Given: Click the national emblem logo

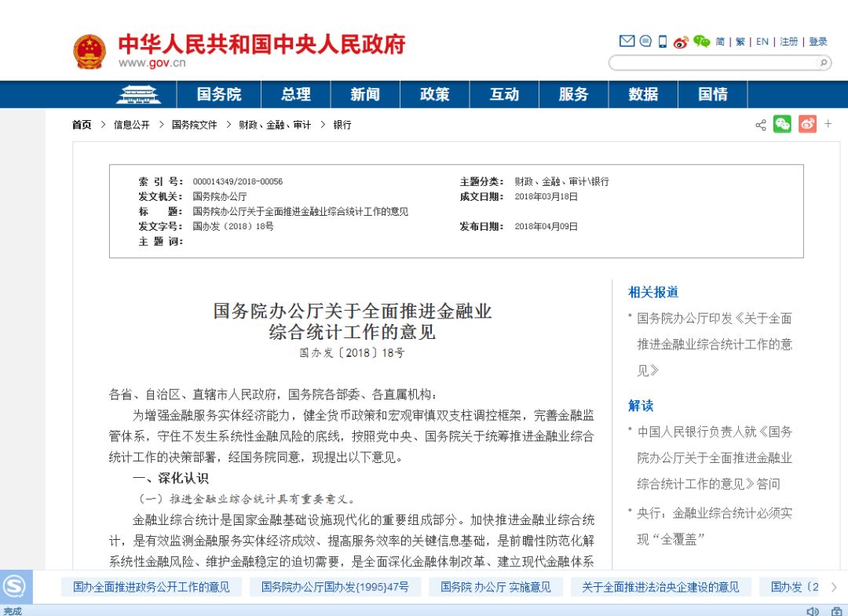Looking at the screenshot, I should 90,51.
